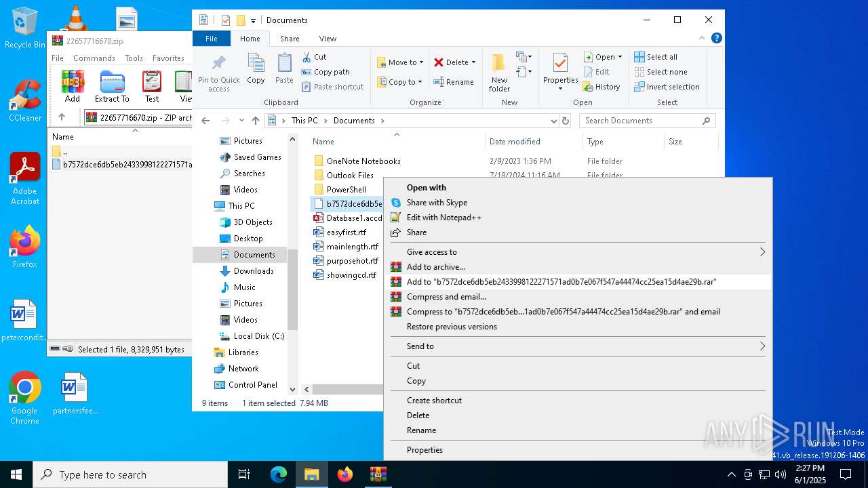Click the Extract To icon in WinRAR
This screenshot has height=488, width=868.
(112, 86)
